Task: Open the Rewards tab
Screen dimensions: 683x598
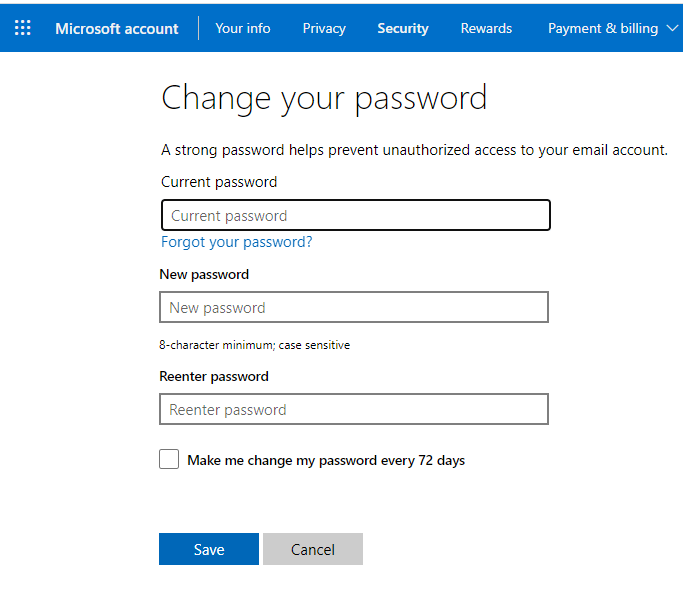Action: point(486,28)
